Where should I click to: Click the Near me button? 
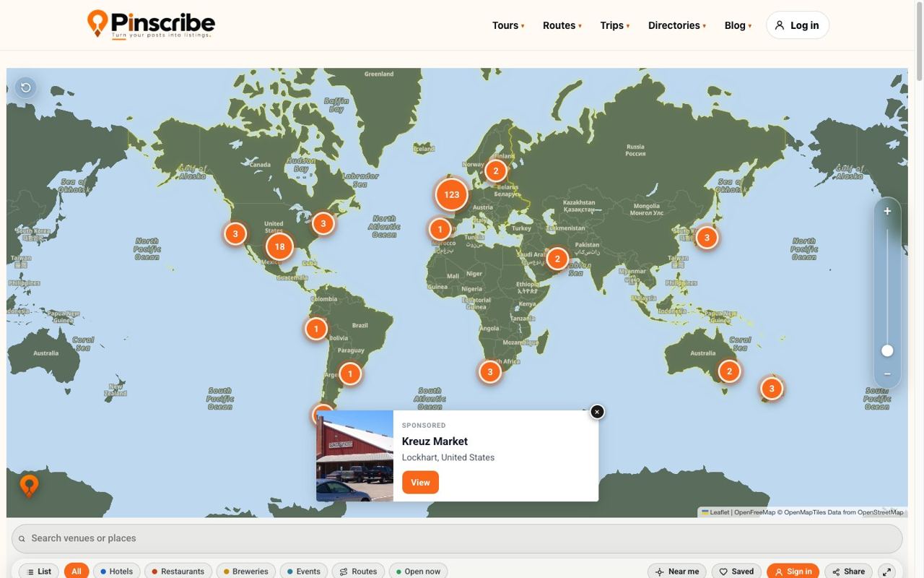[676, 571]
